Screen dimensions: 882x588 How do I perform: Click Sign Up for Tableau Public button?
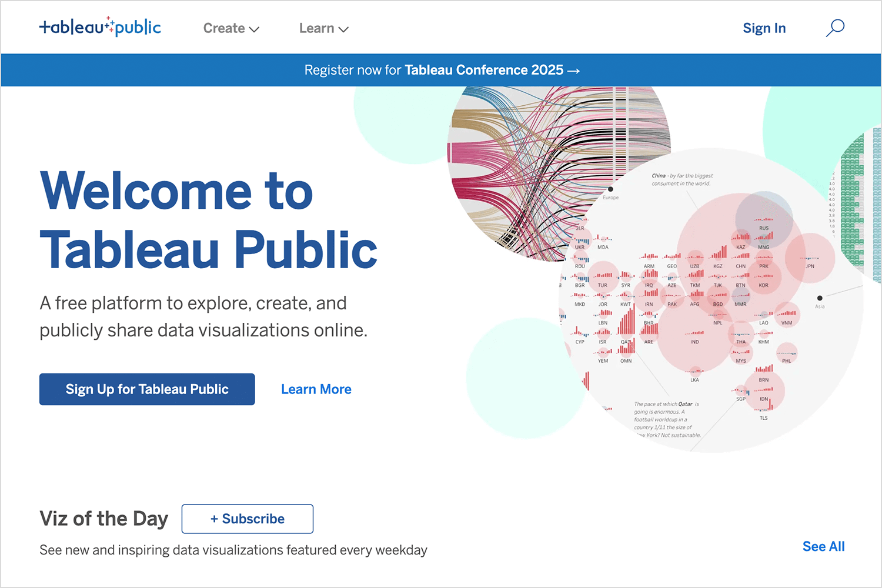pyautogui.click(x=147, y=389)
